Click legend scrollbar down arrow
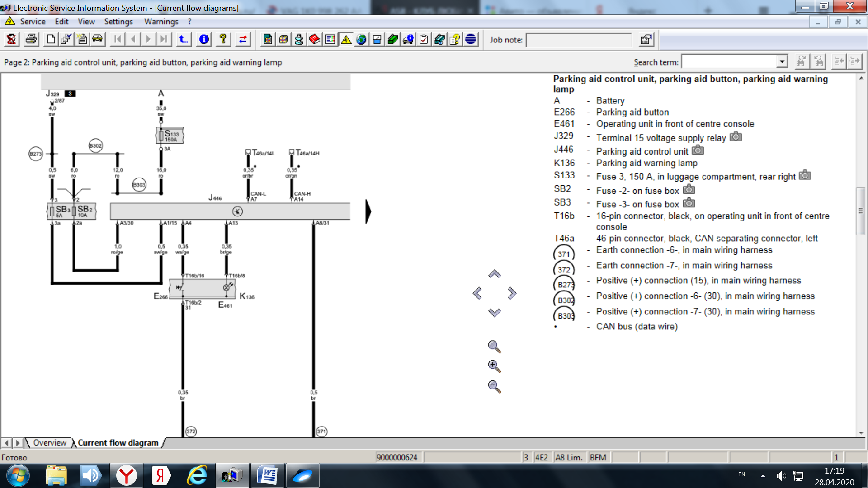 coord(861,432)
